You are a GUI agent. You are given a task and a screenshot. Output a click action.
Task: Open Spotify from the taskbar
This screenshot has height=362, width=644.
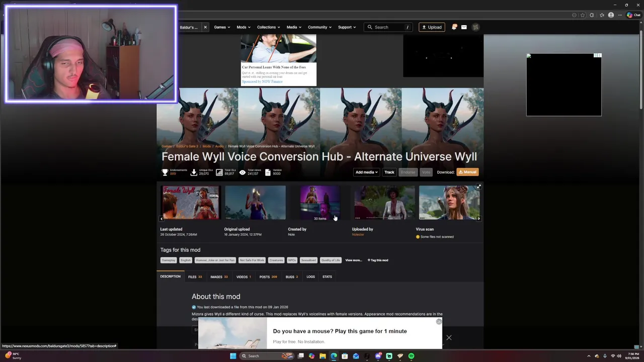411,356
